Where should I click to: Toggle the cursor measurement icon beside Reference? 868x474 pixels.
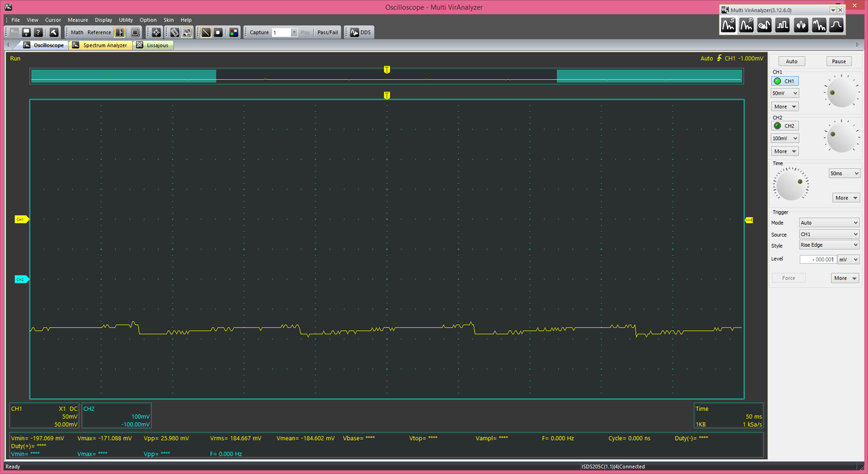[120, 32]
